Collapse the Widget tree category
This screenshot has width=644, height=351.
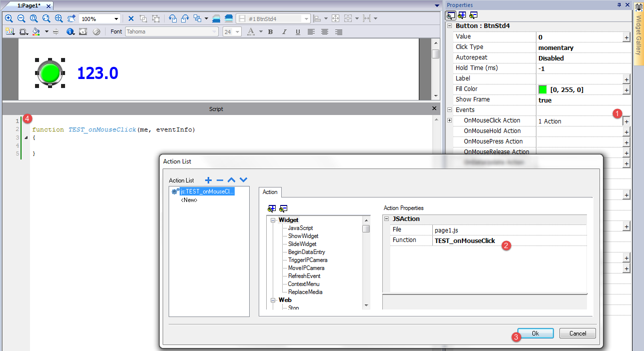click(x=273, y=220)
